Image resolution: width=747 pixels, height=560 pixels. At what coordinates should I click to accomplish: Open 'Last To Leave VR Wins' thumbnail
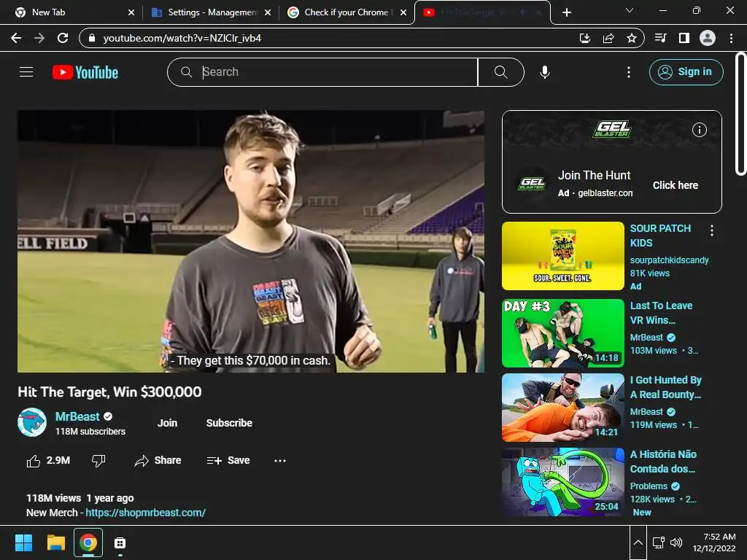(562, 333)
